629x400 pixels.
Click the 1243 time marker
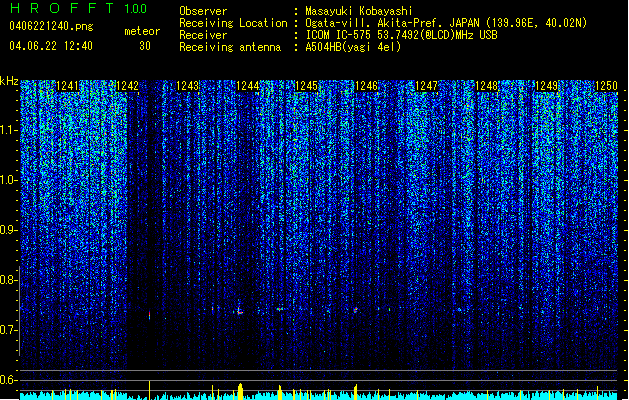(187, 86)
